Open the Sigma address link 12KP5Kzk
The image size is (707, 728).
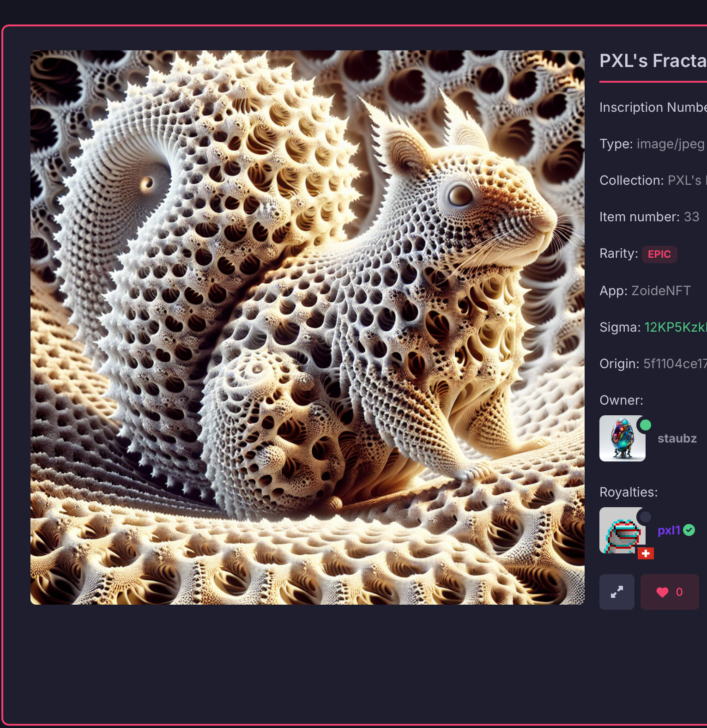click(676, 327)
